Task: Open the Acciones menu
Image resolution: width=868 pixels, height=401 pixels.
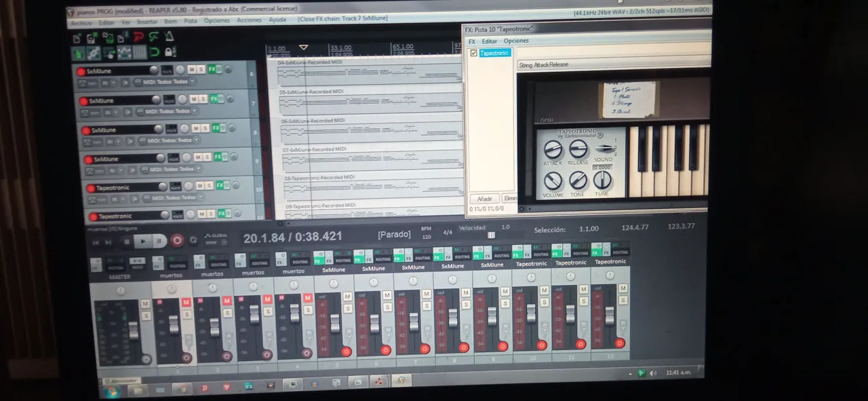Action: click(249, 20)
